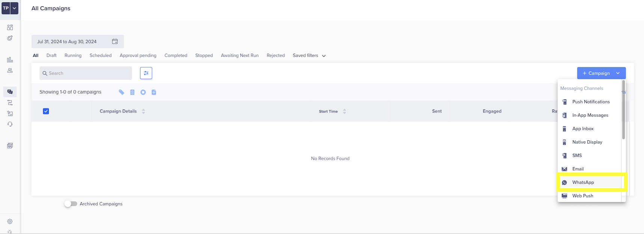Toggle the select-all campaigns checkbox
Viewport: 644px width, 234px height.
coord(46,111)
